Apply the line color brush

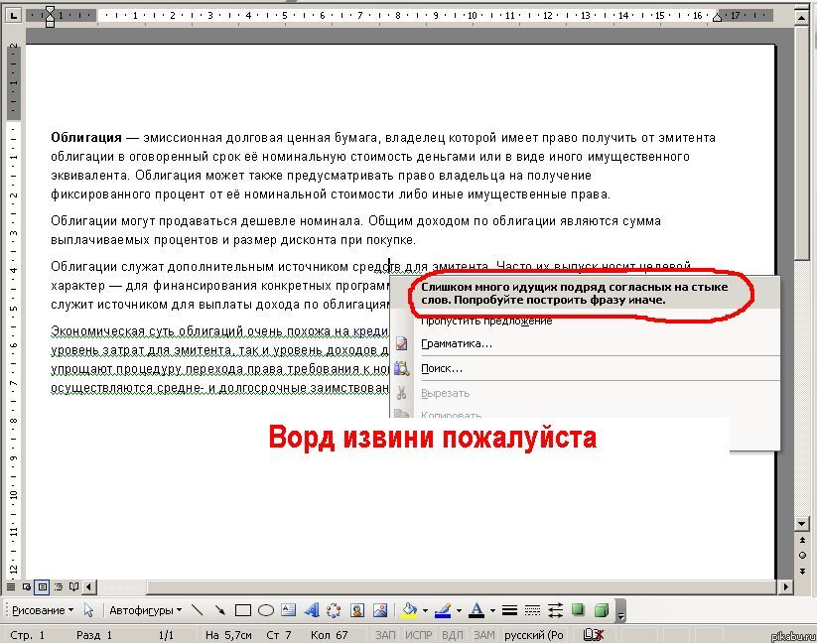pos(443,610)
